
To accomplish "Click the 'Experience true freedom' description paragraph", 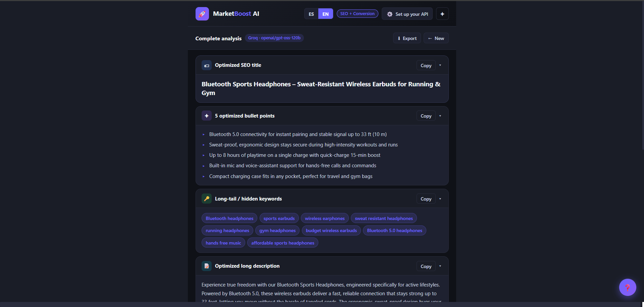I will [x=321, y=292].
